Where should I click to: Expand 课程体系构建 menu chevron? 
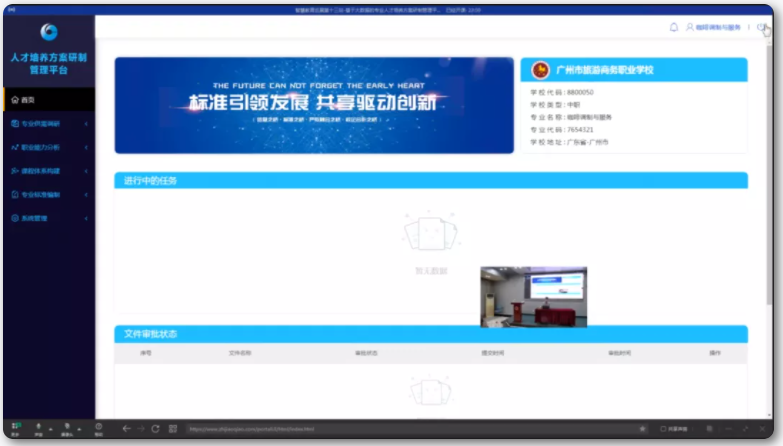pyautogui.click(x=86, y=171)
